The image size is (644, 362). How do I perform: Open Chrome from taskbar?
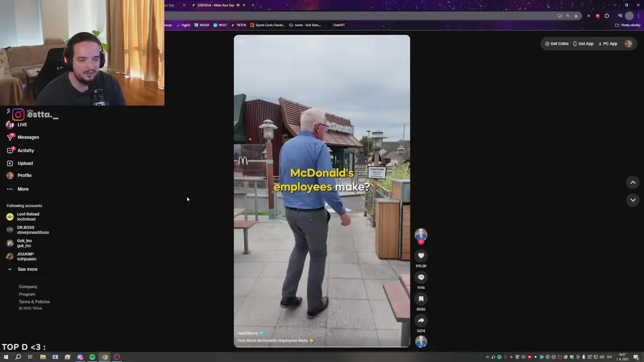click(x=105, y=357)
